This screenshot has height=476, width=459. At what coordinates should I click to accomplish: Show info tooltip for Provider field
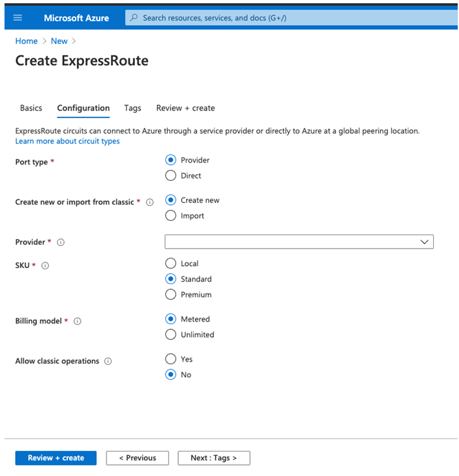click(61, 242)
